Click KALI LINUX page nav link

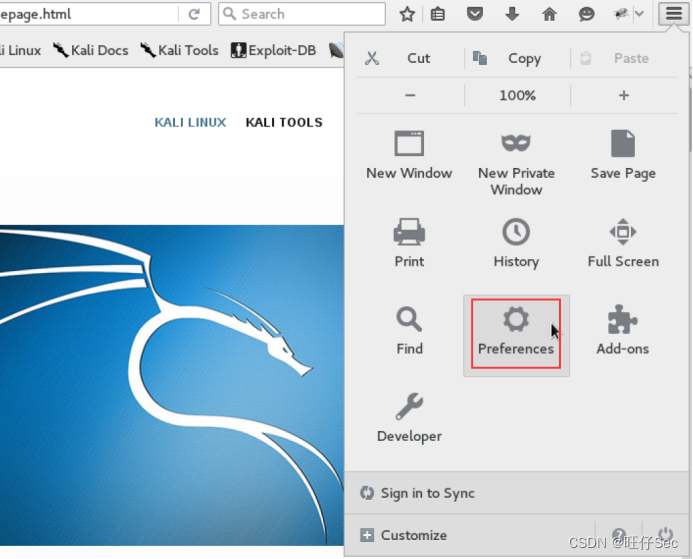pyautogui.click(x=190, y=122)
